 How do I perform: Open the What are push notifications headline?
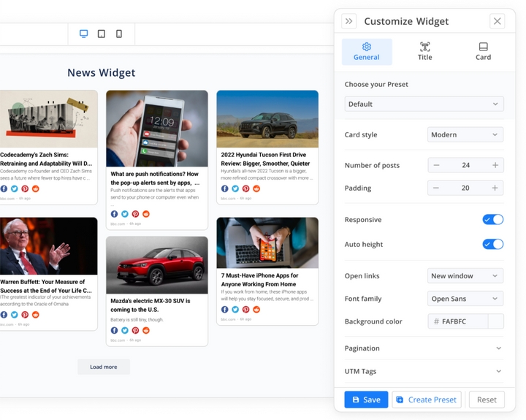point(155,178)
